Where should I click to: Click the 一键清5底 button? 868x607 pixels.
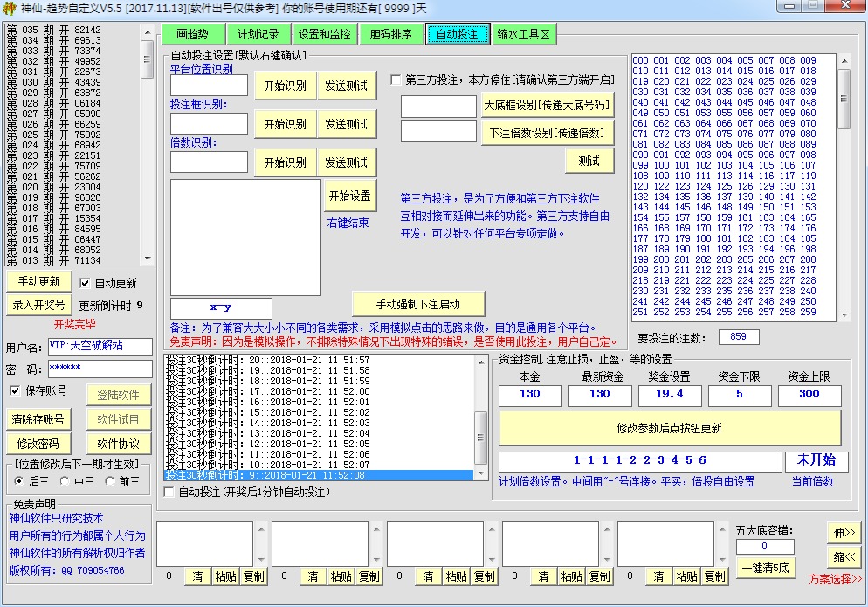pos(766,568)
